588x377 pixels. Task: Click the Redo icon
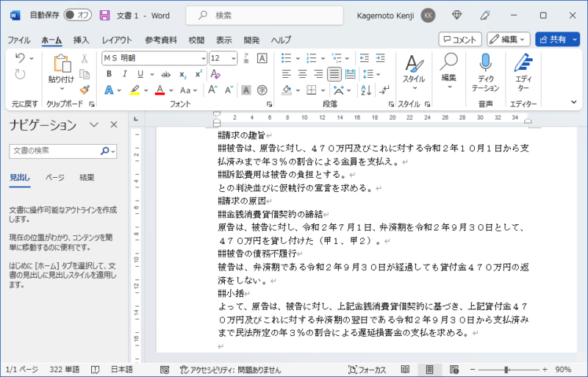(20, 74)
